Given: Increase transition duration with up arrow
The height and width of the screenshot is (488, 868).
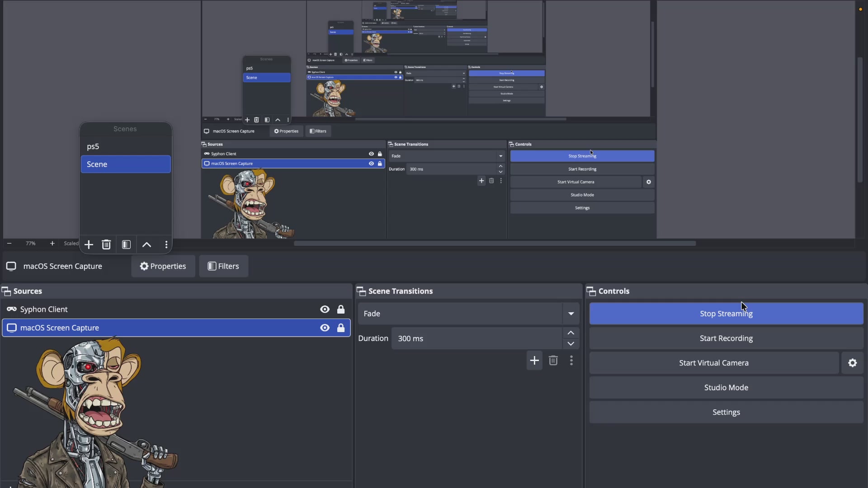Looking at the screenshot, I should (571, 333).
